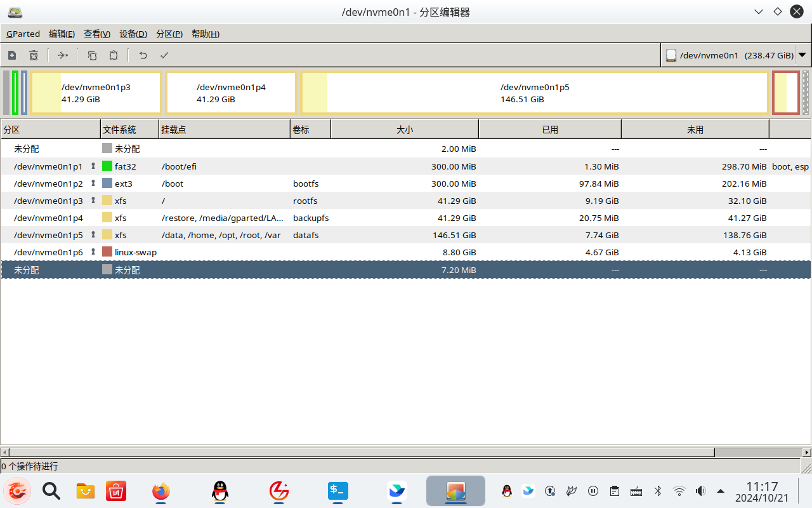Select the 2.00 MiB unallocated row
The width and height of the screenshot is (812, 508).
point(406,149)
